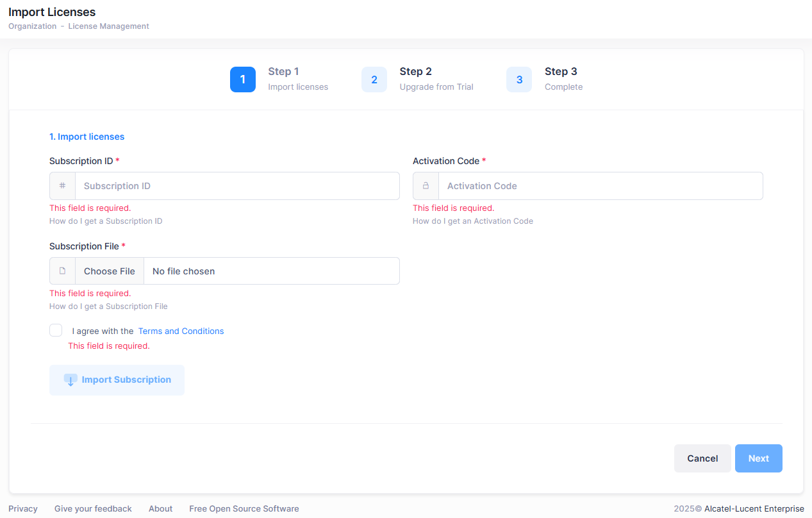The height and width of the screenshot is (518, 812).
Task: Click the step 2 number badge
Action: (x=374, y=79)
